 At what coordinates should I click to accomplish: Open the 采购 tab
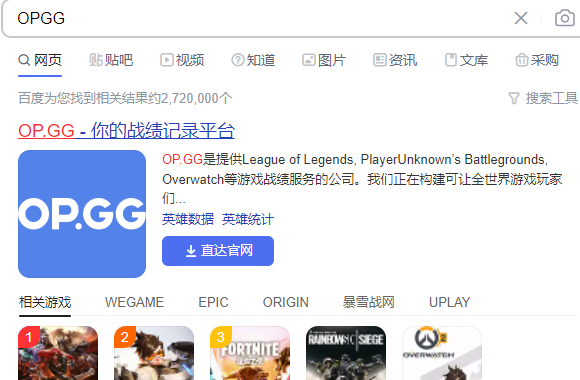pyautogui.click(x=537, y=60)
